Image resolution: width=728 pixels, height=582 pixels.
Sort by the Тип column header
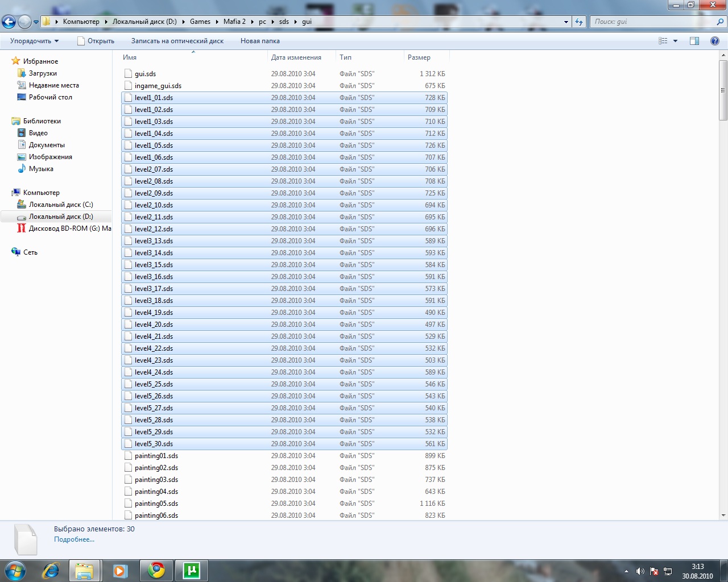(x=370, y=57)
